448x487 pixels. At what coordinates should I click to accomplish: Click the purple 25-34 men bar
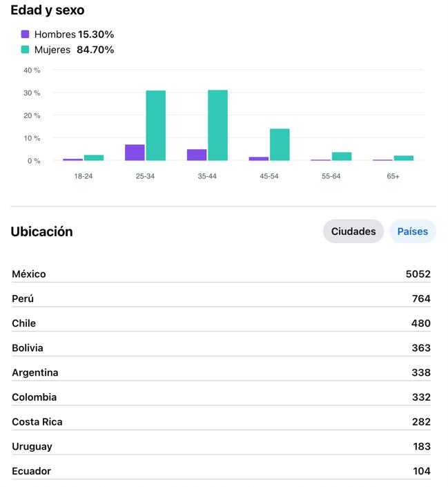tap(135, 153)
